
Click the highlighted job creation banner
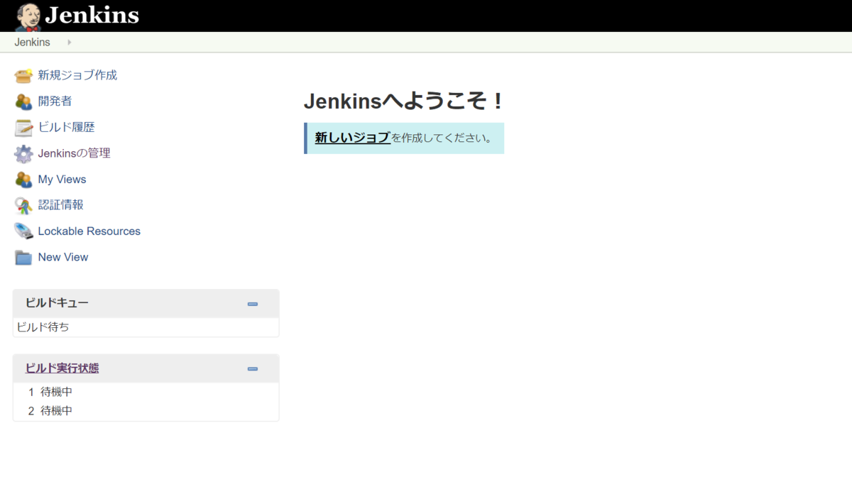point(404,138)
